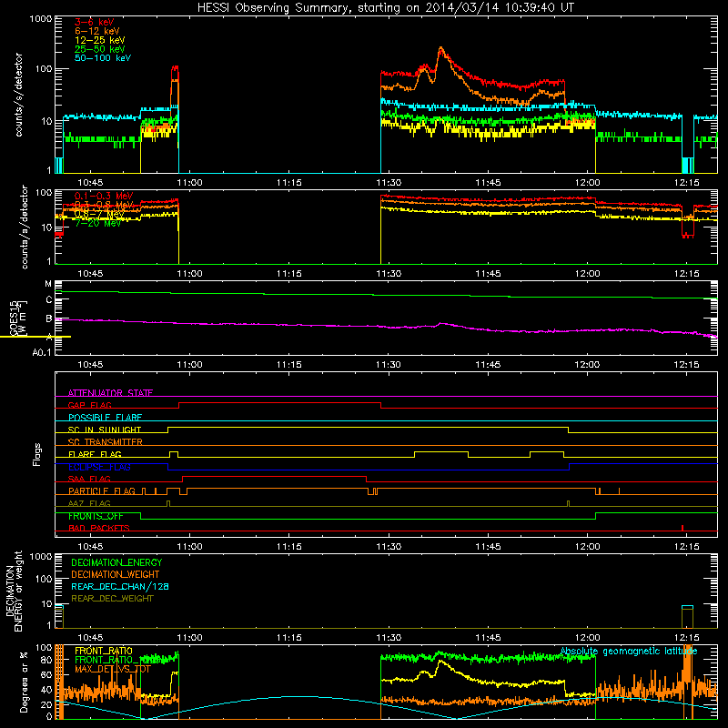Select the PARTICLE_FLAG label
Screen dimensions: 728x728
click(x=102, y=491)
